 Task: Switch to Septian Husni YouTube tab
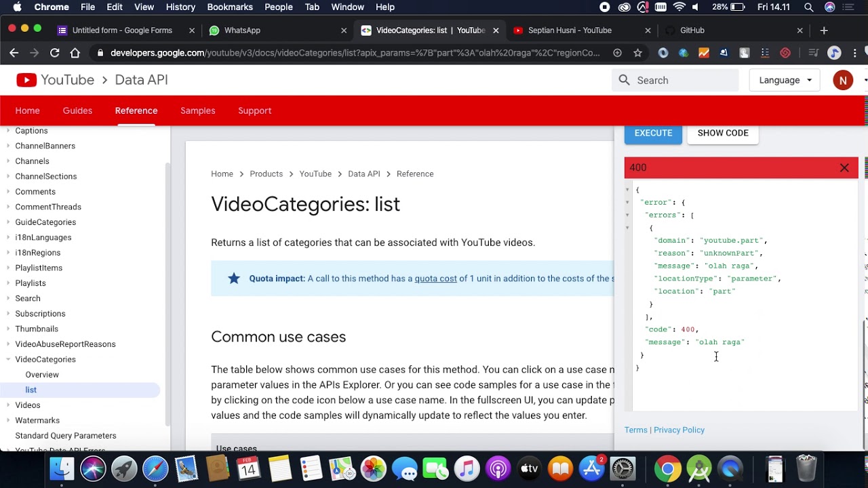570,30
